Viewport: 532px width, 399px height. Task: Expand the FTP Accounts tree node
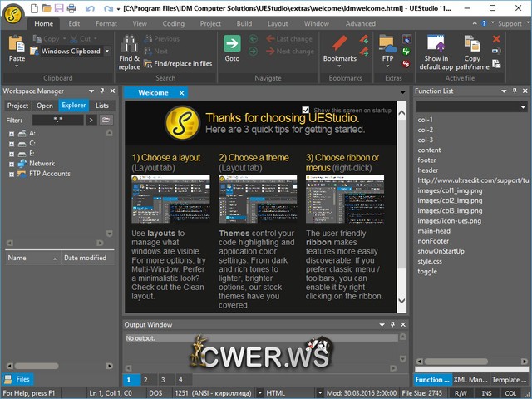[12, 175]
